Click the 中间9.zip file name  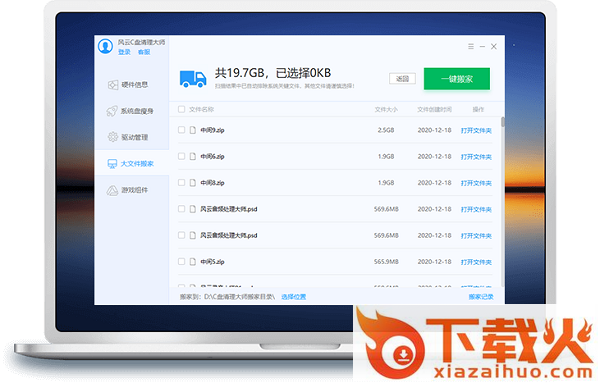(x=212, y=130)
